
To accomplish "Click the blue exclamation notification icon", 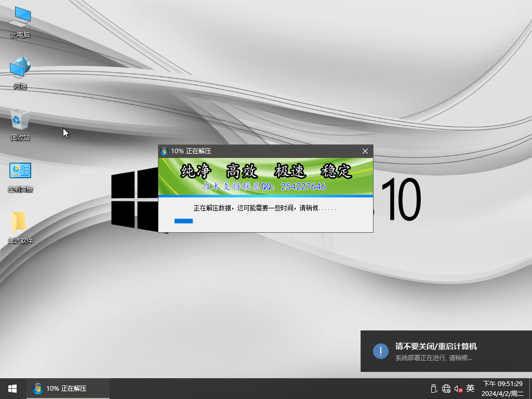I will click(381, 351).
